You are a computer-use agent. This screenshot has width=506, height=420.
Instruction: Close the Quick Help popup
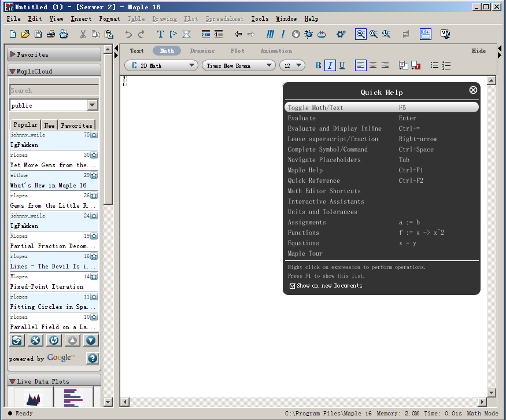[473, 90]
